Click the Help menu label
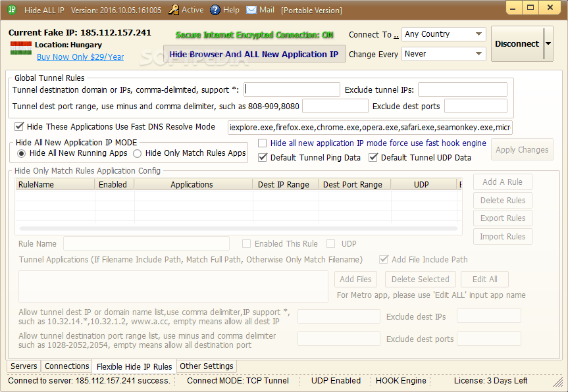 tap(231, 10)
